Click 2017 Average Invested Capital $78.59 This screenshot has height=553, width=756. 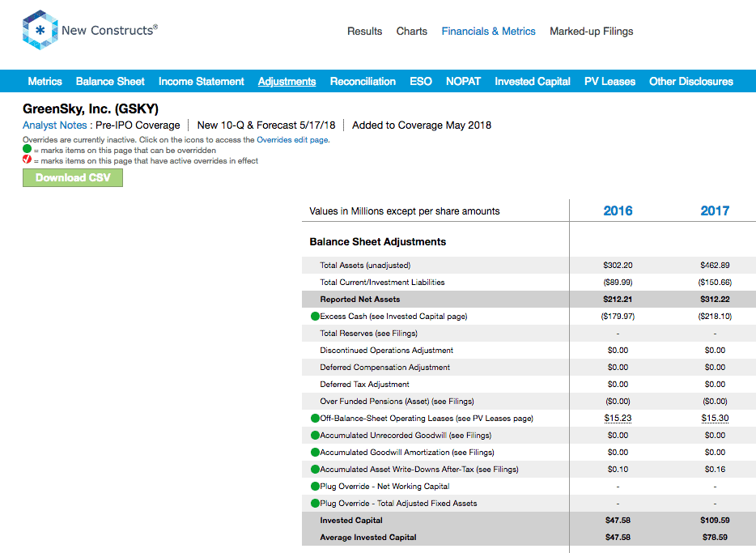[715, 537]
